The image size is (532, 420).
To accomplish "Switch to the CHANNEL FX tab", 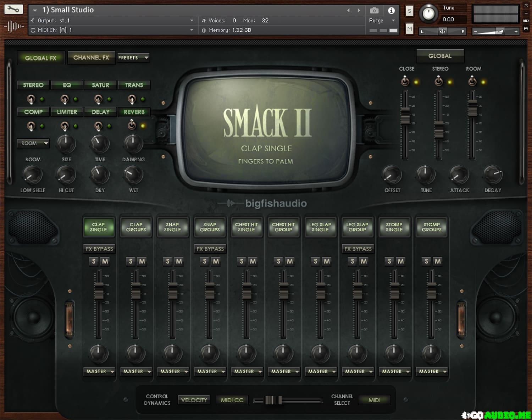I will [x=91, y=57].
